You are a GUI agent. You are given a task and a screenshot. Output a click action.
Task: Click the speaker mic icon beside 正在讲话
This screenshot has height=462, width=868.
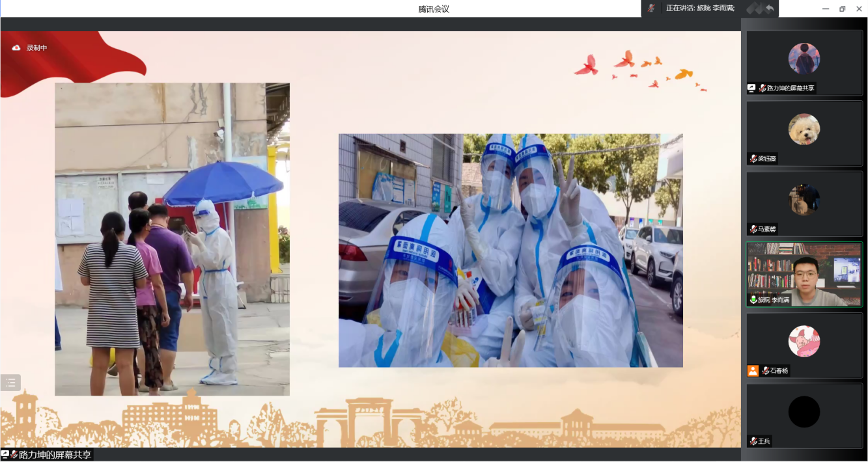[x=651, y=8]
